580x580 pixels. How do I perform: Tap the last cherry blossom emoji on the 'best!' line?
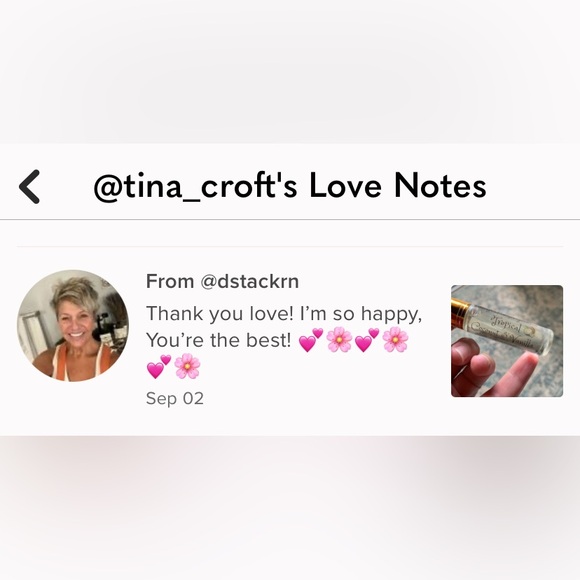[x=395, y=340]
